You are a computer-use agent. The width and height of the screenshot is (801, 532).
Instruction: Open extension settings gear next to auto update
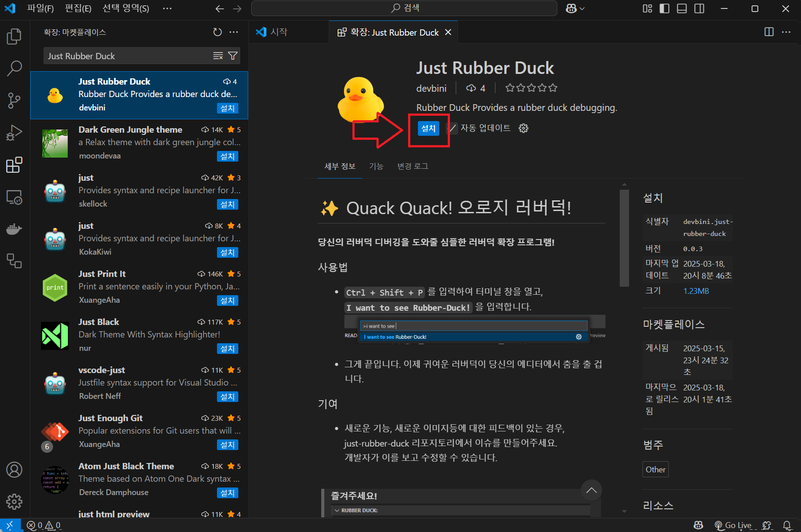point(523,128)
